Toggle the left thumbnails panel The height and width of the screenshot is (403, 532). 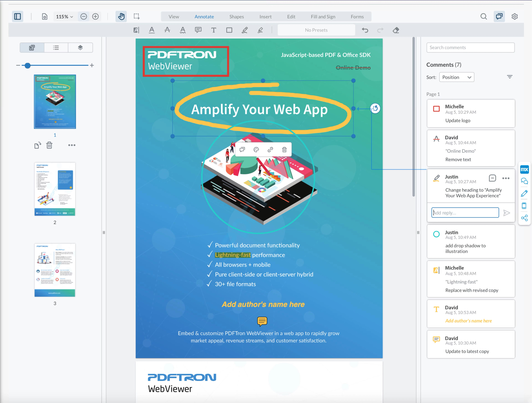point(18,17)
